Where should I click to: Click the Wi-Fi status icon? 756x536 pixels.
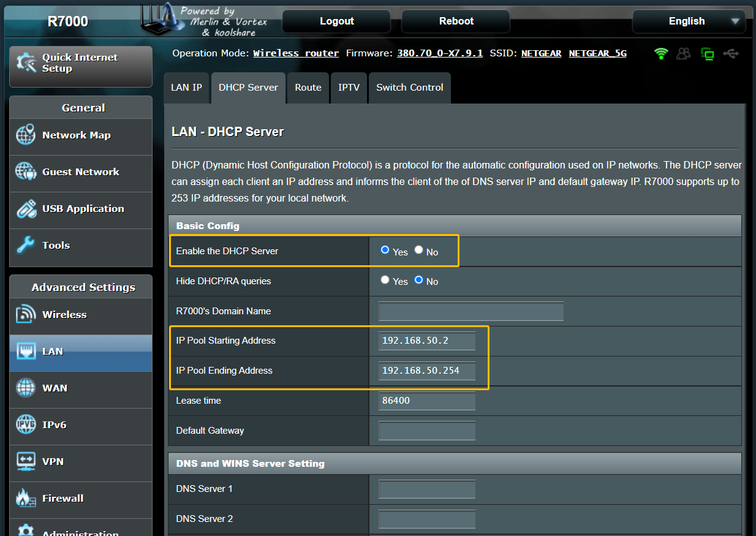[661, 54]
